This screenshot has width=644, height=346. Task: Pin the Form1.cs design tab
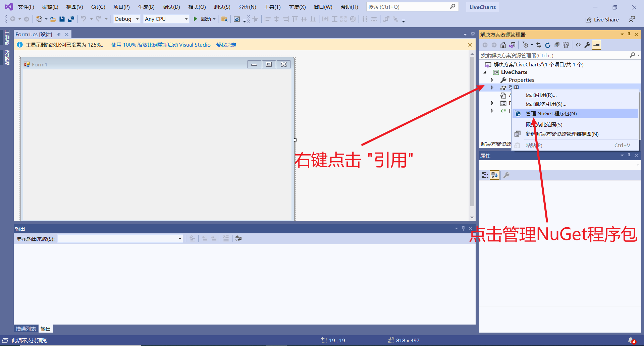click(x=59, y=35)
